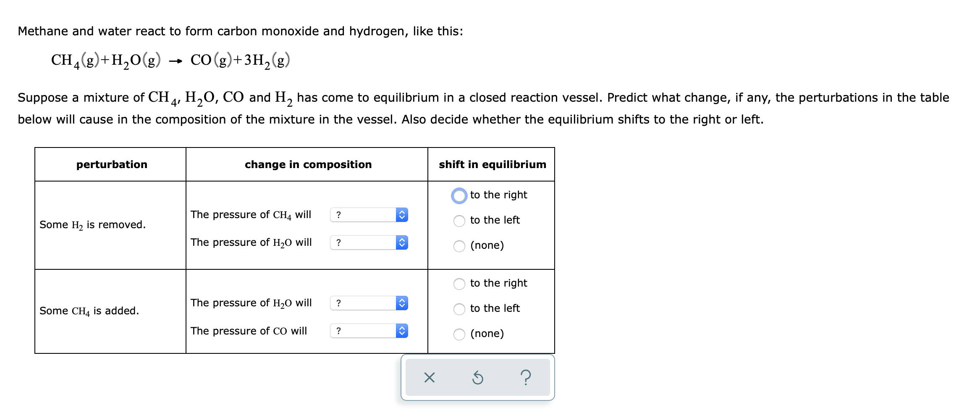This screenshot has width=980, height=416.
Task: Click the 'change in composition' header
Action: point(308,164)
